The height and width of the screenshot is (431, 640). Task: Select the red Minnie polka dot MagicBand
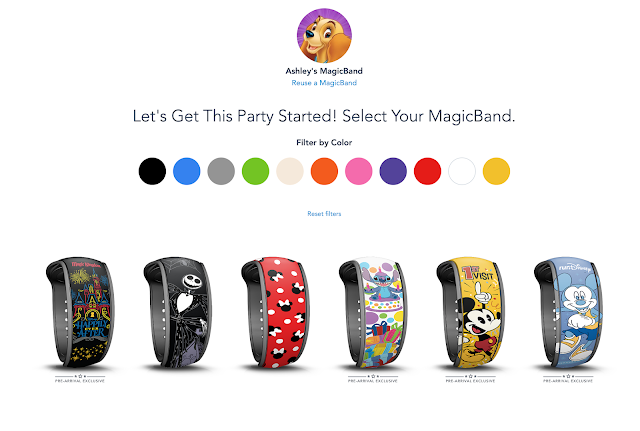pyautogui.click(x=275, y=312)
